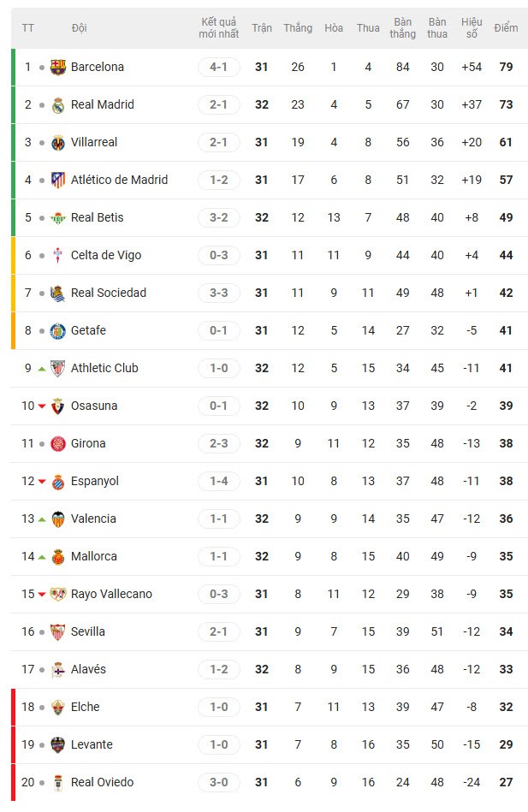Open the Espanyol team link

tap(95, 481)
